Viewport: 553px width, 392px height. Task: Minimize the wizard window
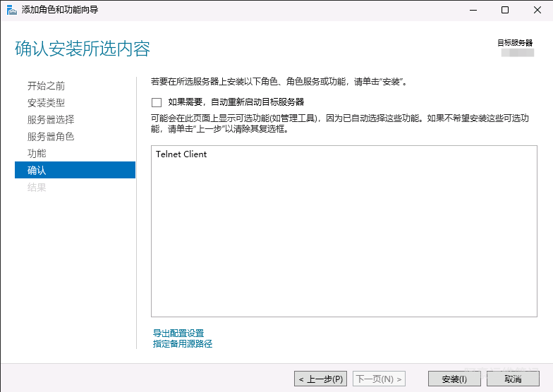coord(473,10)
